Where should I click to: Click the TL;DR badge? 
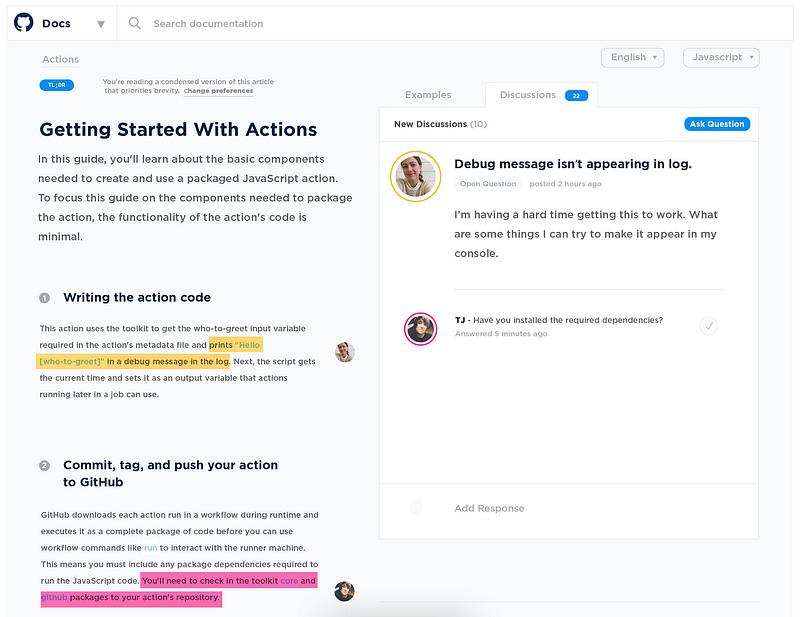click(57, 85)
